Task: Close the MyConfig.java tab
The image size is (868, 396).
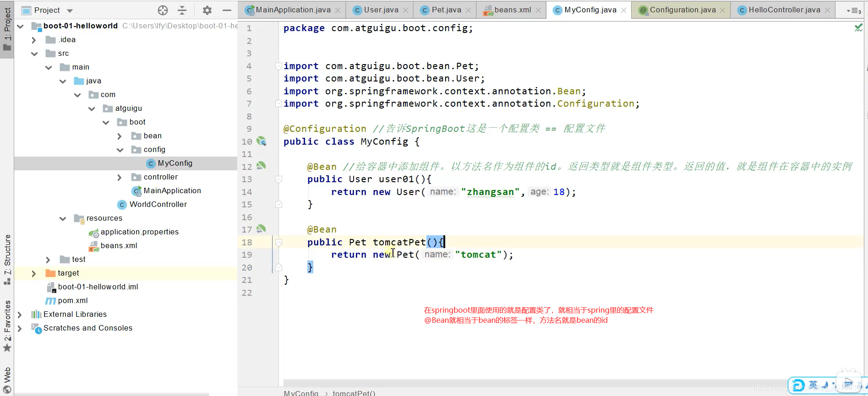Action: coord(623,10)
